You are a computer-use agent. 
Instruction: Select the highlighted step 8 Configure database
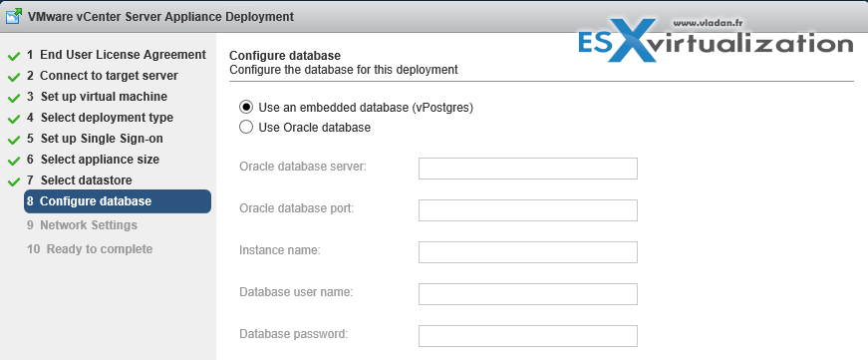(118, 201)
